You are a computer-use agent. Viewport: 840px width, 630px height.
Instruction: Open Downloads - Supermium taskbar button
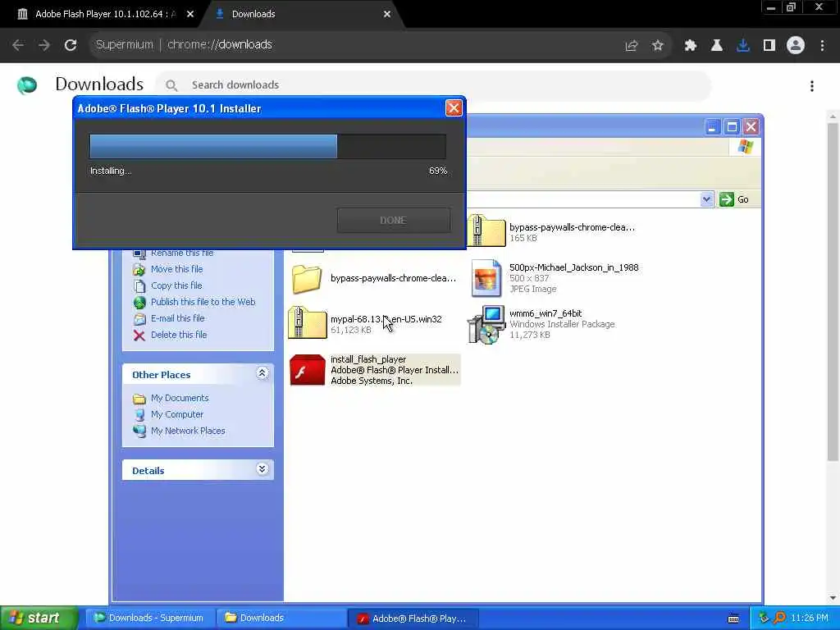(149, 619)
